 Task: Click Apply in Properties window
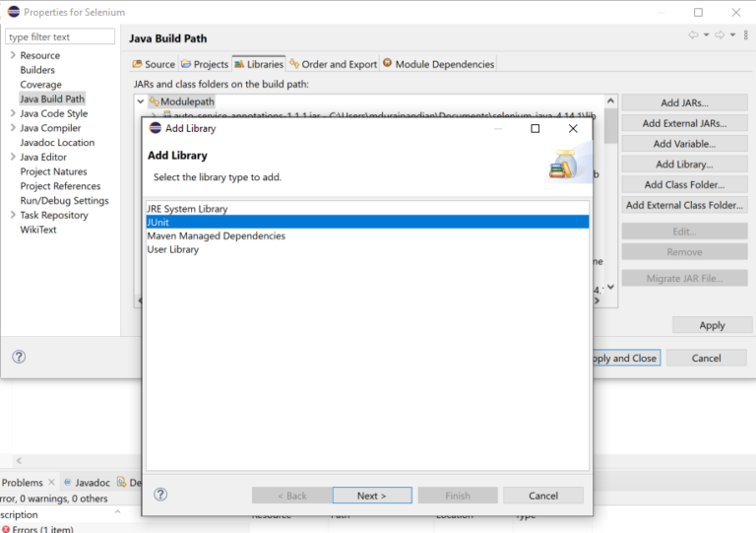tap(712, 325)
